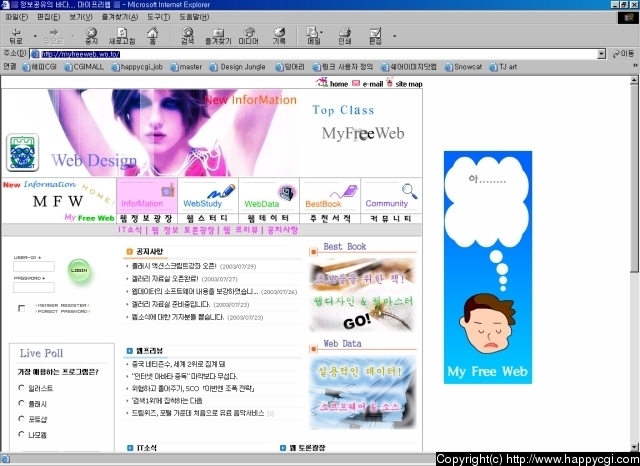Click the scrollbar down arrow

pyautogui.click(x=634, y=447)
